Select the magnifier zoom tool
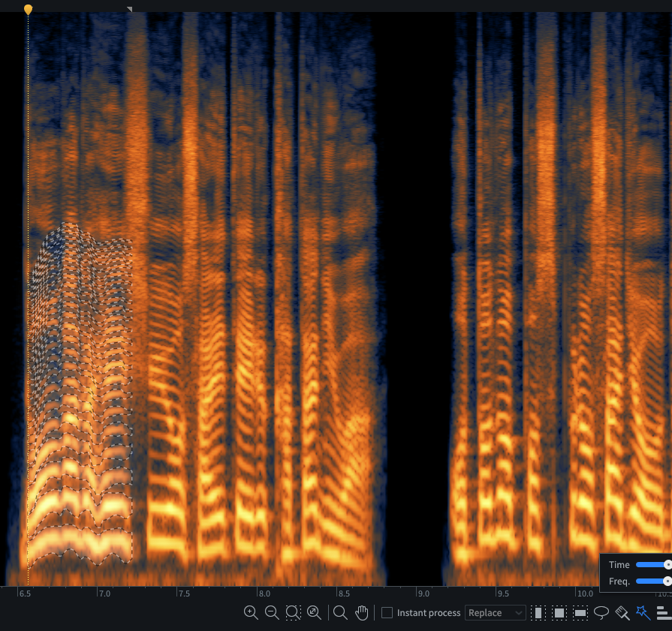Screen dimensions: 672x631 [340, 613]
